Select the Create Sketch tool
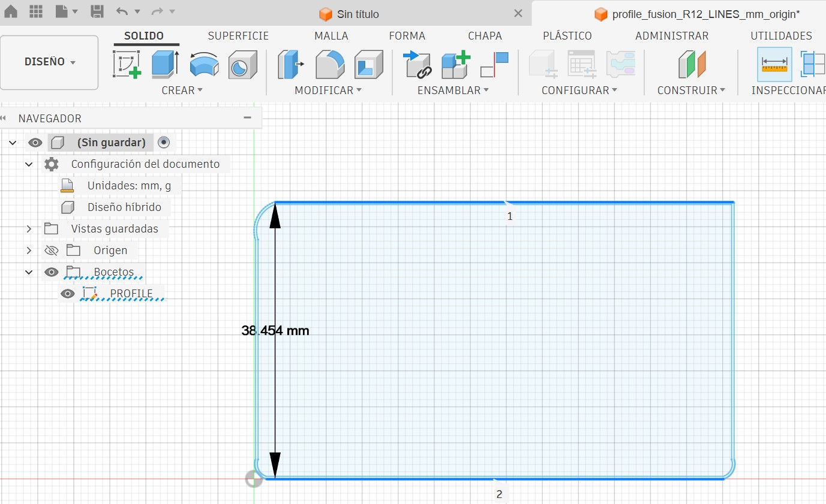The height and width of the screenshot is (504, 826). [x=127, y=64]
